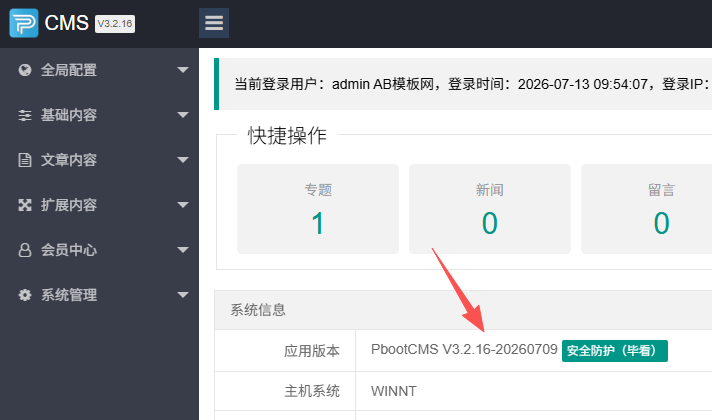Click the PbootCMS logo icon

tap(24, 23)
